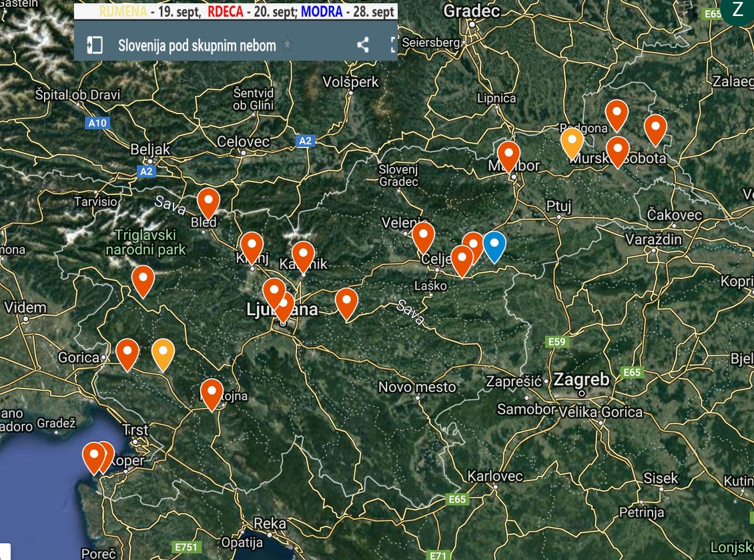
Task: Expand the map to fullscreen view
Action: (392, 45)
